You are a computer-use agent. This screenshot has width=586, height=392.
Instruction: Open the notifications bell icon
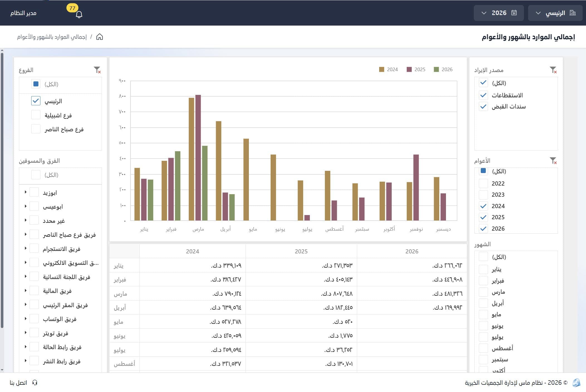point(79,14)
